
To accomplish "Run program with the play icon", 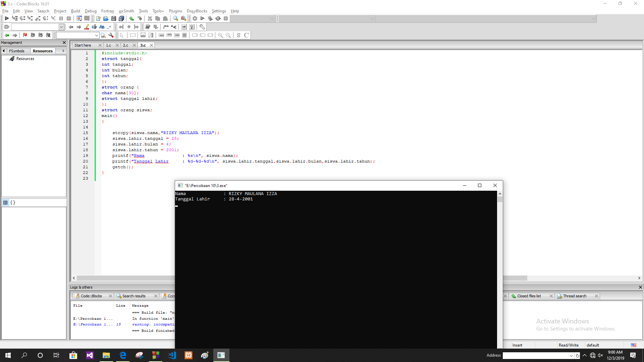I will pyautogui.click(x=203, y=18).
